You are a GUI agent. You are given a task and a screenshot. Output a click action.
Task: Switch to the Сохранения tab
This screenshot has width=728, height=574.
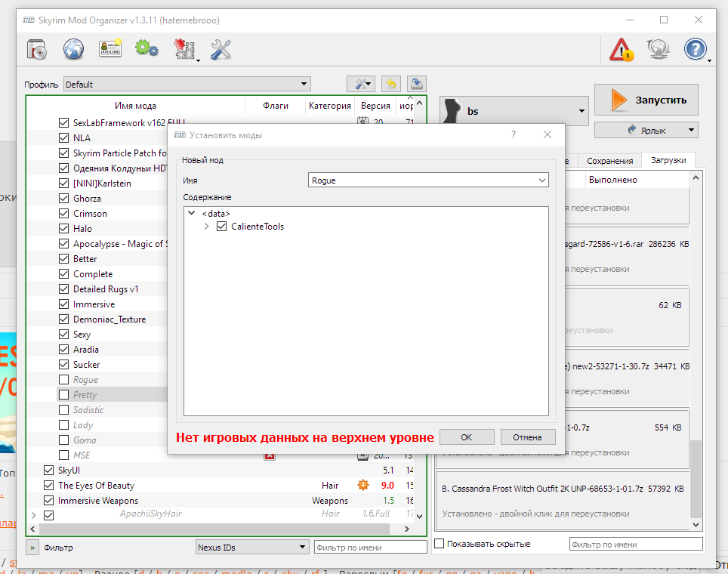pyautogui.click(x=609, y=161)
